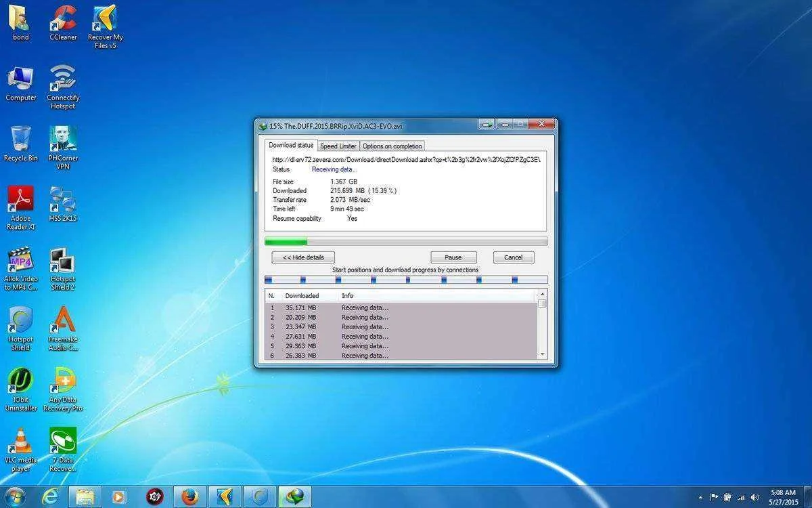Pause the download
Viewport: 812px width, 508px height.
[x=453, y=257]
